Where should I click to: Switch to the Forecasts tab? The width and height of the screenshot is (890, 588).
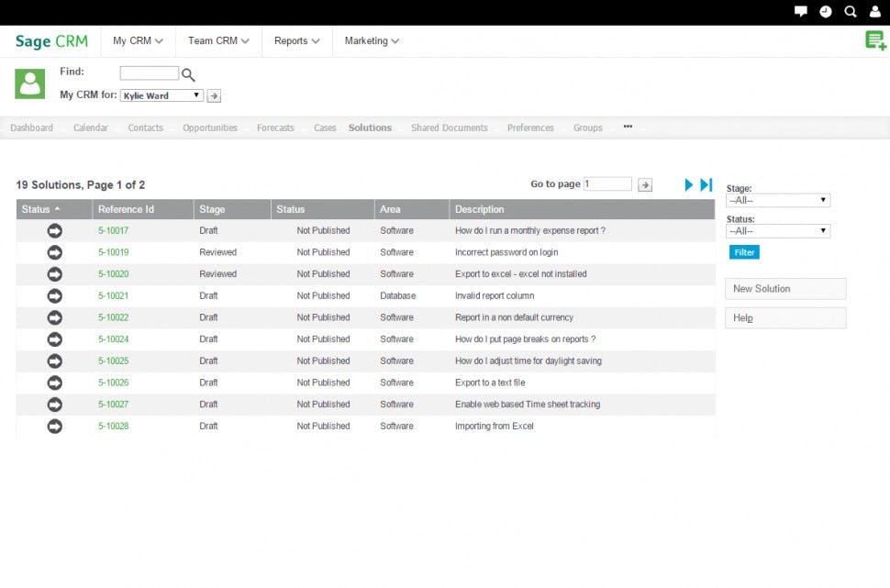275,128
